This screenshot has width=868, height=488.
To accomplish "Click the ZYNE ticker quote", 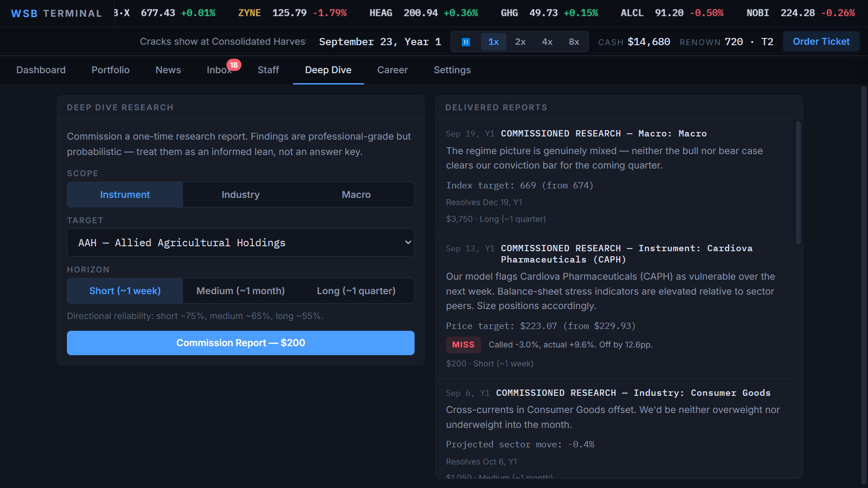I will 292,13.
